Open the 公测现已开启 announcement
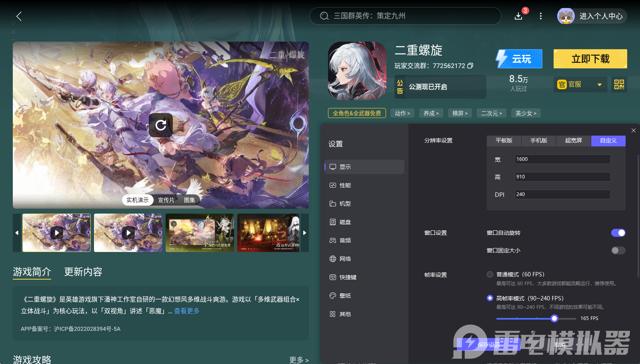The height and width of the screenshot is (364, 640). coord(440,87)
